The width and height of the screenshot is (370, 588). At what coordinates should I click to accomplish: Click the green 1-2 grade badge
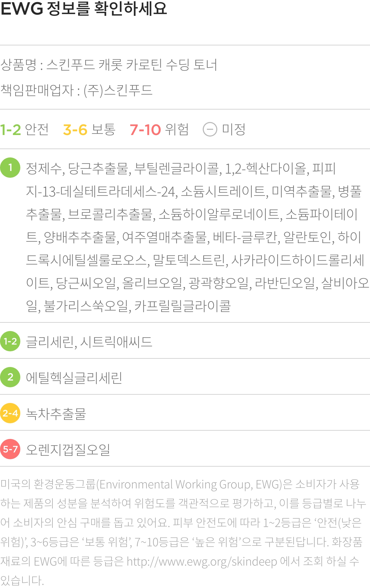coord(10,341)
